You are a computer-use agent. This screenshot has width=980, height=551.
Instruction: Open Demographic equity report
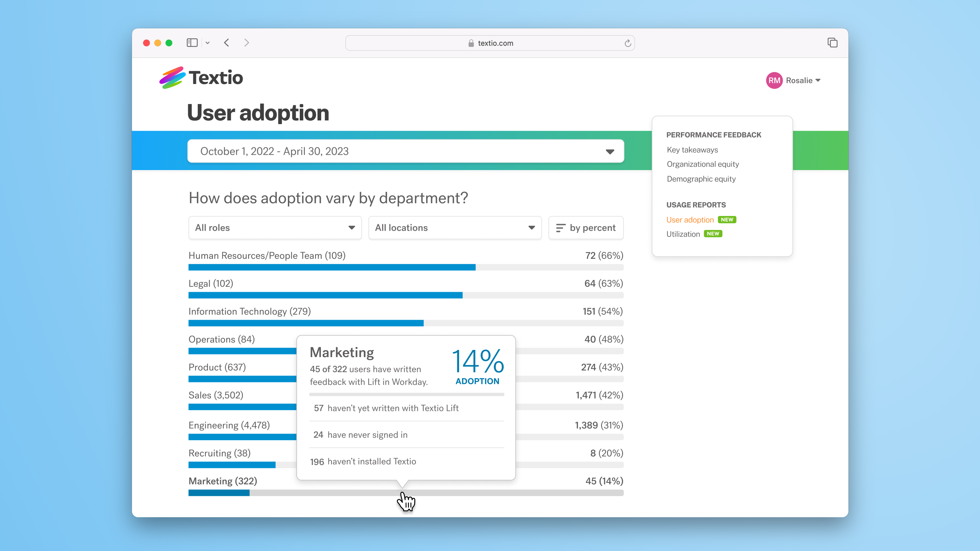701,179
